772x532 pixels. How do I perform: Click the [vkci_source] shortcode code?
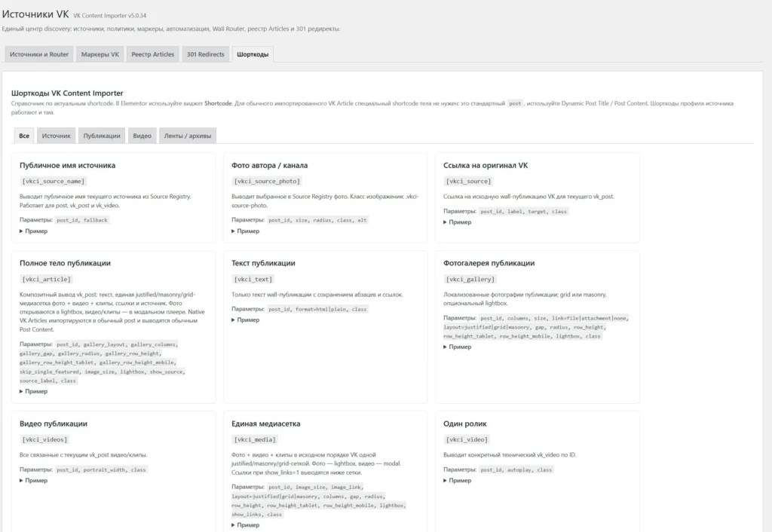coord(468,181)
